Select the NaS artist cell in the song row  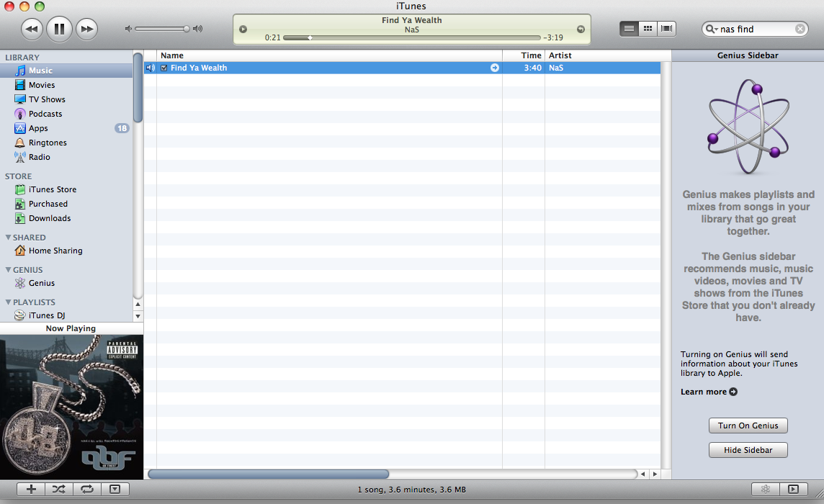coord(603,68)
